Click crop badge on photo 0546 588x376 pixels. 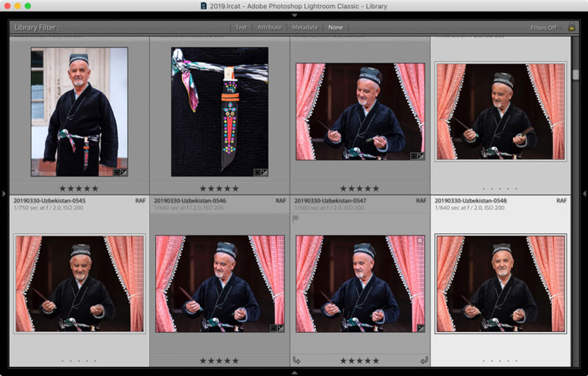click(x=273, y=328)
